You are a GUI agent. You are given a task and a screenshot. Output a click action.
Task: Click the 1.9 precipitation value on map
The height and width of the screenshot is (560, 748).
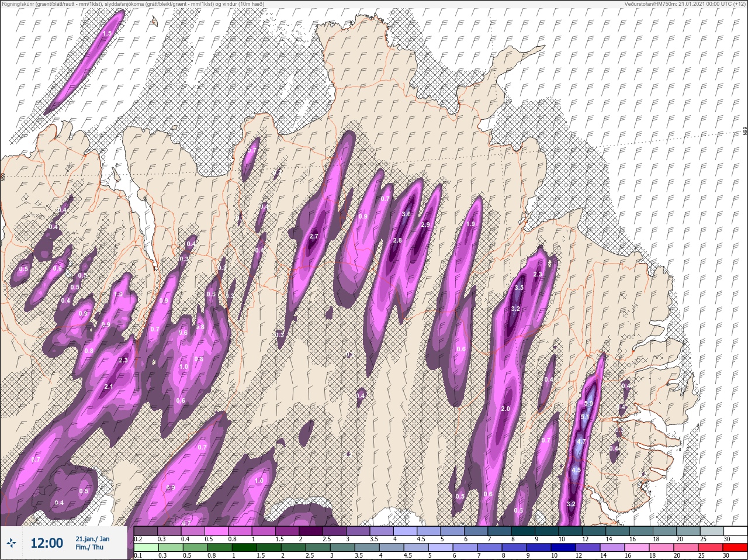470,224
